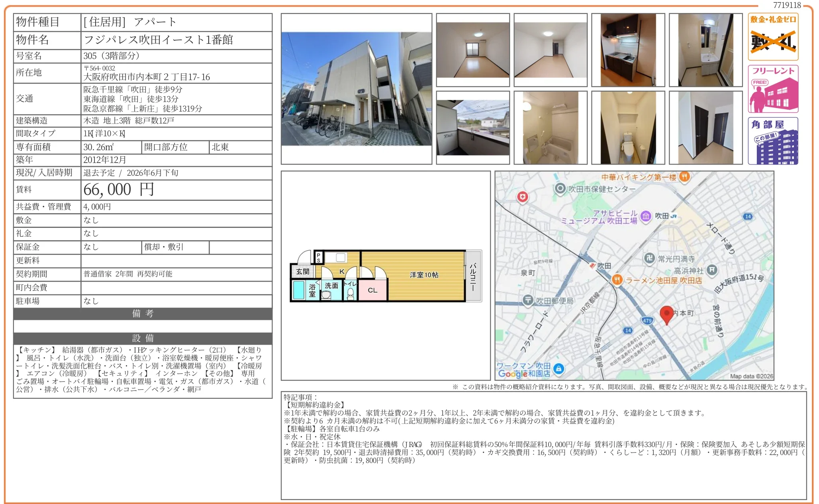Viewport: 819px width, 504px height.
Task: Click the Google logo on the map
Action: (x=513, y=373)
